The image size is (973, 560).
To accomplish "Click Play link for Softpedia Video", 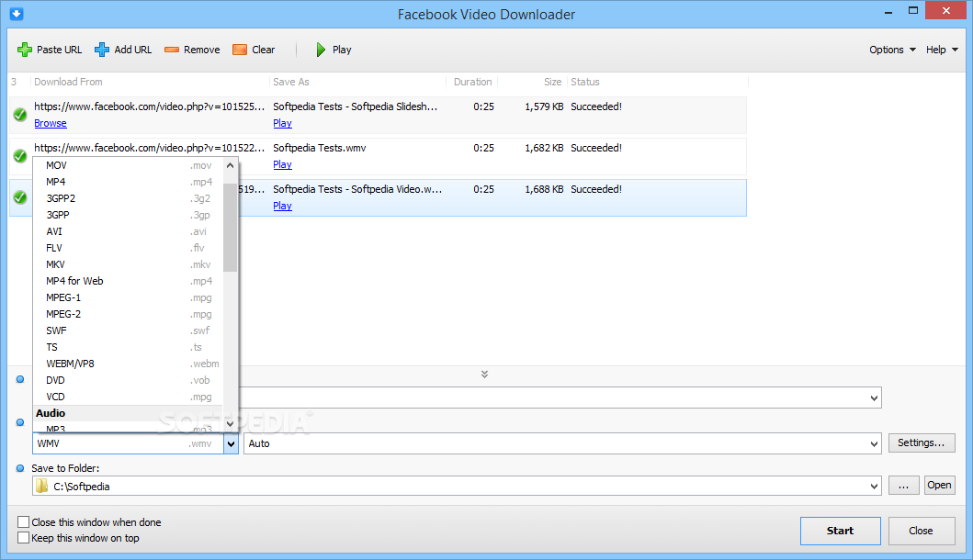I will 282,206.
